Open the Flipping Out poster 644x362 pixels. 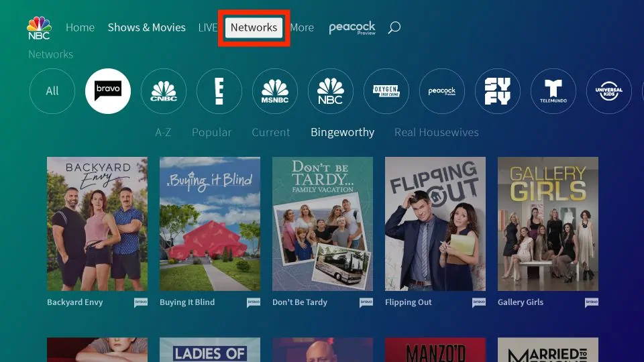click(x=435, y=224)
